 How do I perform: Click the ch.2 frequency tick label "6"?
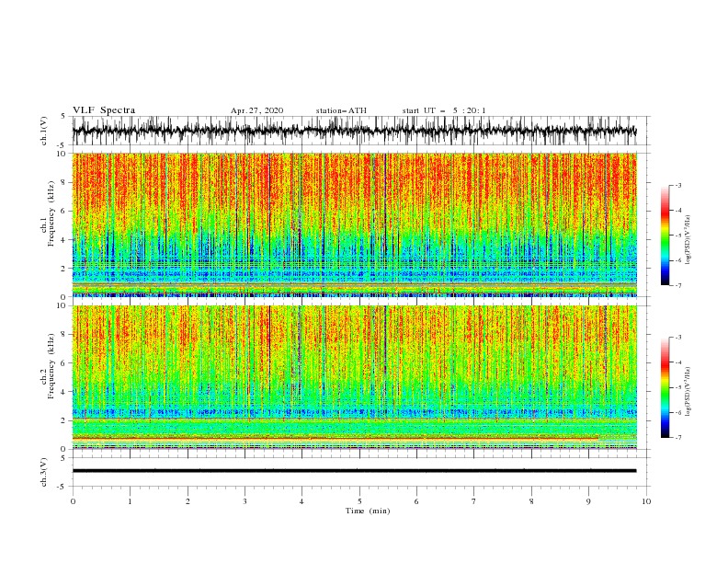click(64, 363)
